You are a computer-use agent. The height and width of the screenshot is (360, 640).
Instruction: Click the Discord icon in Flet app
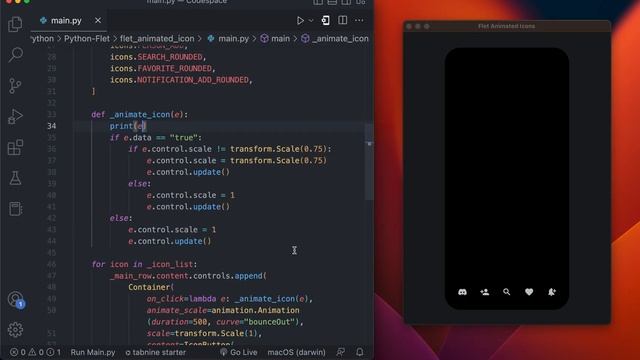(462, 292)
